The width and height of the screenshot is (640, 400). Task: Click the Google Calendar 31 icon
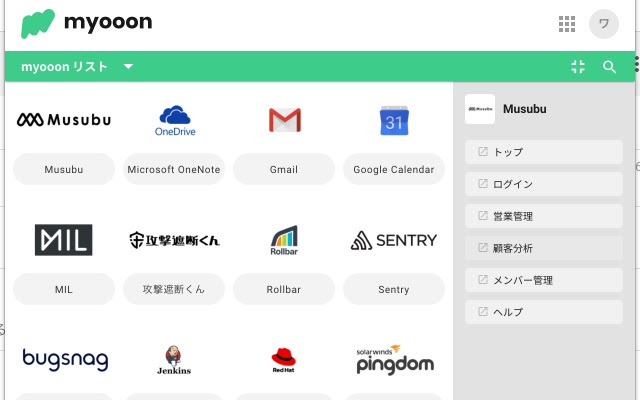click(394, 120)
